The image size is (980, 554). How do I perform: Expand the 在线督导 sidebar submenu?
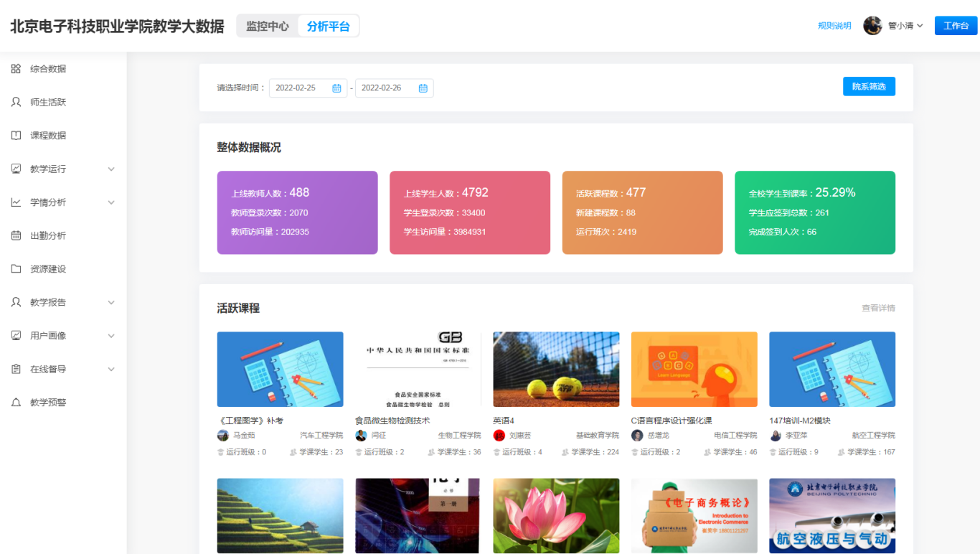point(111,370)
